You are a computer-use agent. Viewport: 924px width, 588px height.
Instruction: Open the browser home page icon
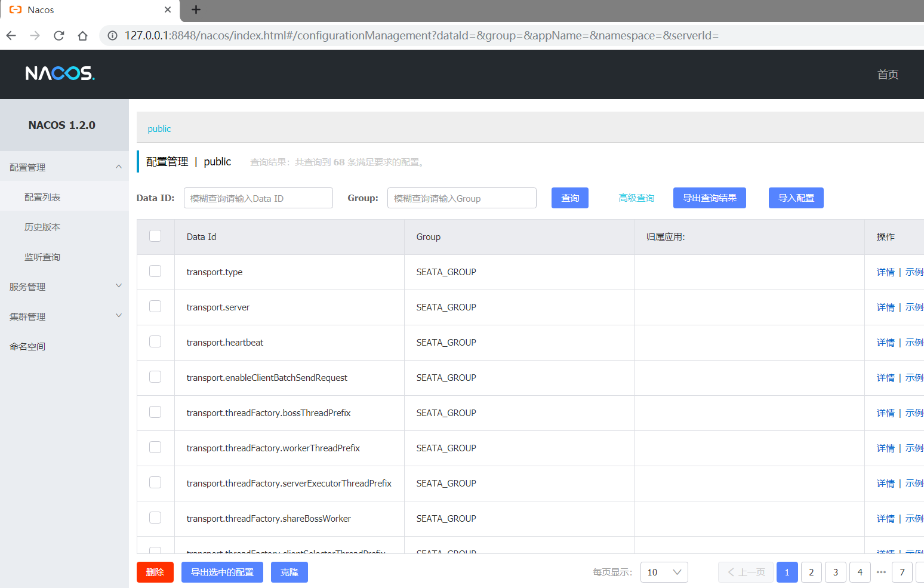click(82, 36)
